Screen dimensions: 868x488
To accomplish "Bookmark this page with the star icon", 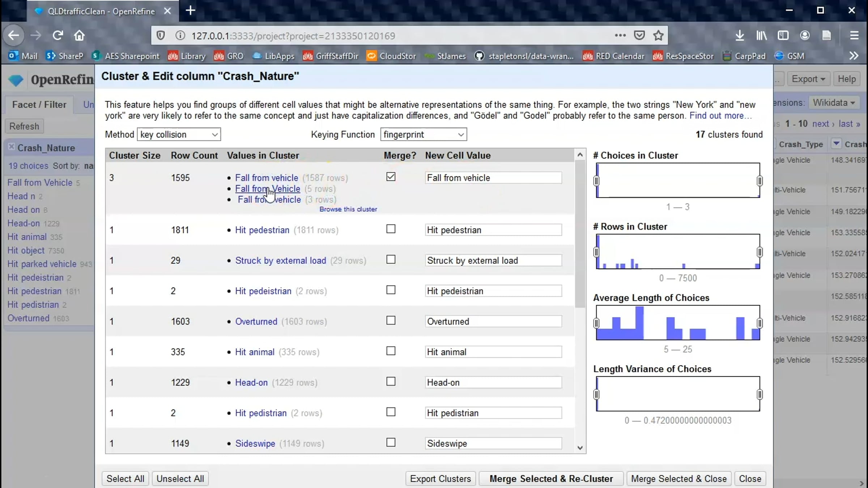I will [658, 35].
